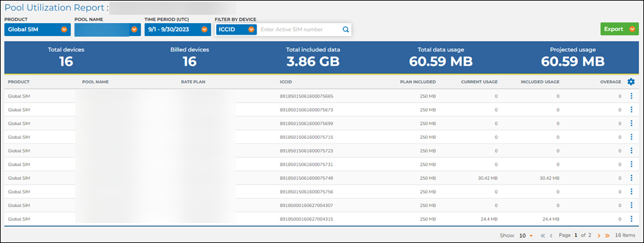The height and width of the screenshot is (243, 644).
Task: Click the 30.42 MB current usage value
Action: [488, 177]
